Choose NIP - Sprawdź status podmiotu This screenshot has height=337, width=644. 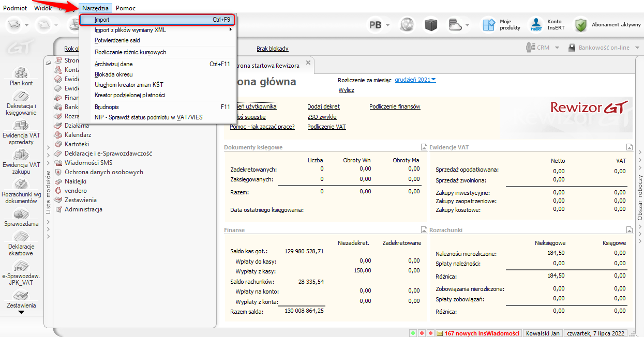pyautogui.click(x=157, y=117)
